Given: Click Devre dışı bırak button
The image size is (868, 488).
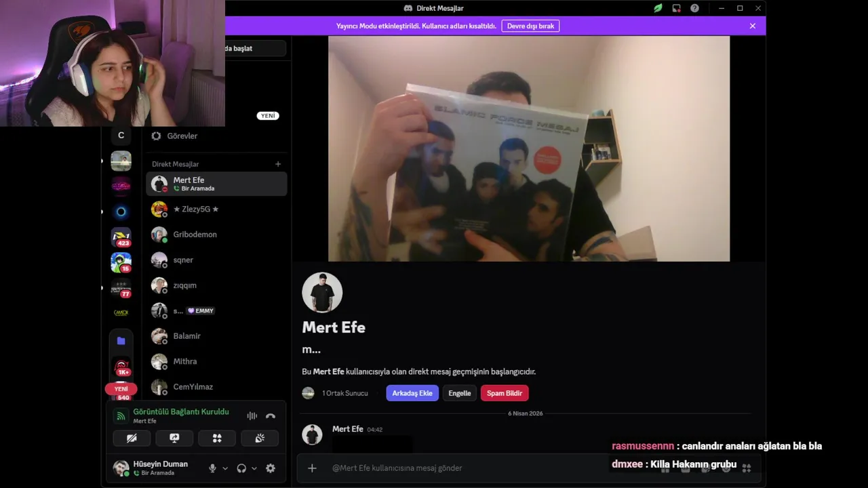Looking at the screenshot, I should 531,26.
